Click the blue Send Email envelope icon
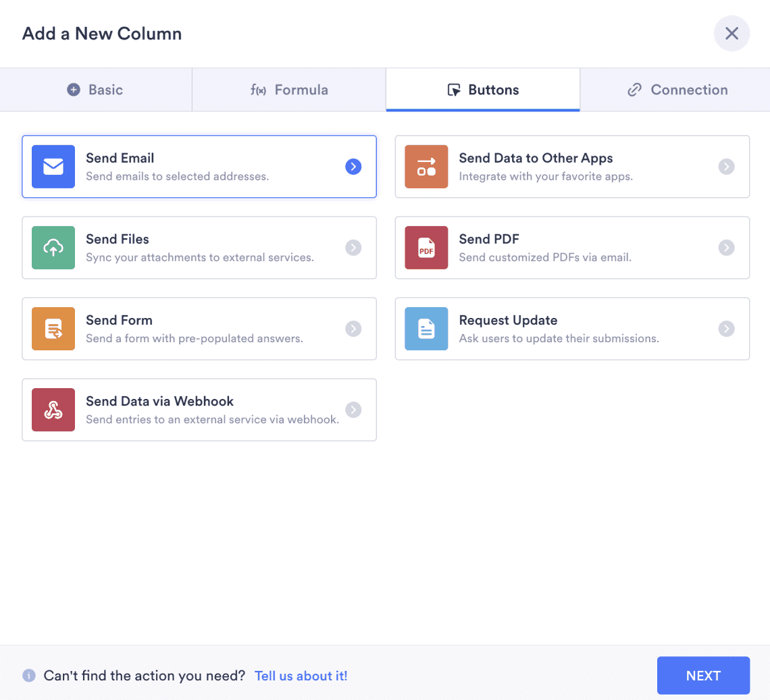Image resolution: width=770 pixels, height=700 pixels. point(53,167)
